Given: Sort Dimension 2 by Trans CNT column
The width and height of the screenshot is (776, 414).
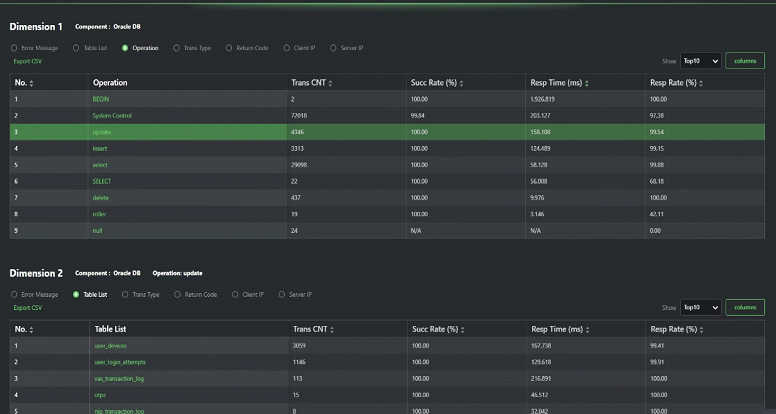Looking at the screenshot, I should click(x=333, y=329).
